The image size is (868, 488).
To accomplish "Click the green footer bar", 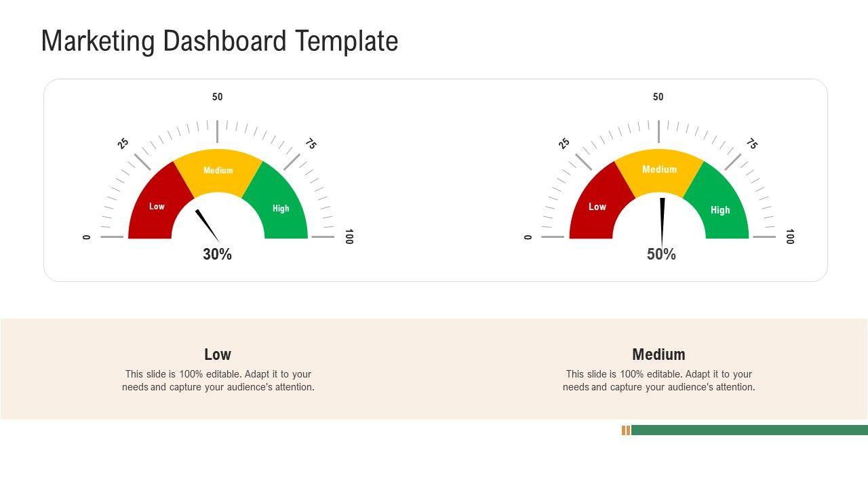I will point(749,430).
